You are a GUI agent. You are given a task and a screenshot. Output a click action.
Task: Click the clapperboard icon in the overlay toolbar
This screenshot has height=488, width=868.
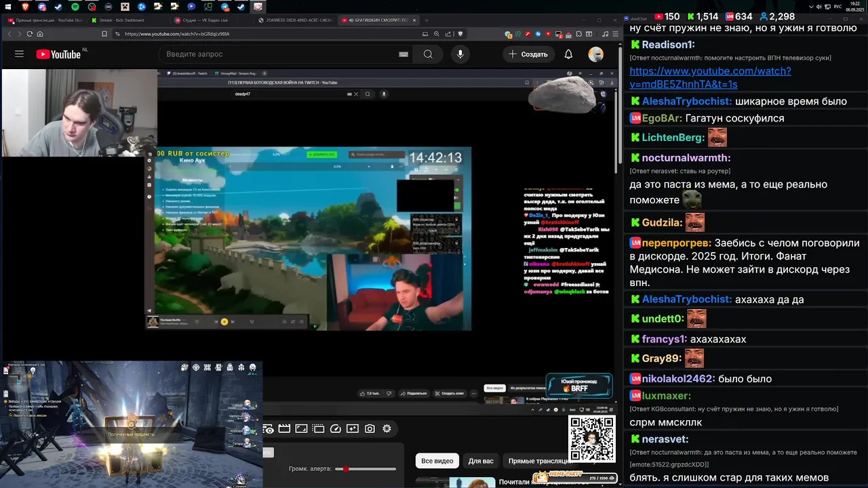pos(284,428)
